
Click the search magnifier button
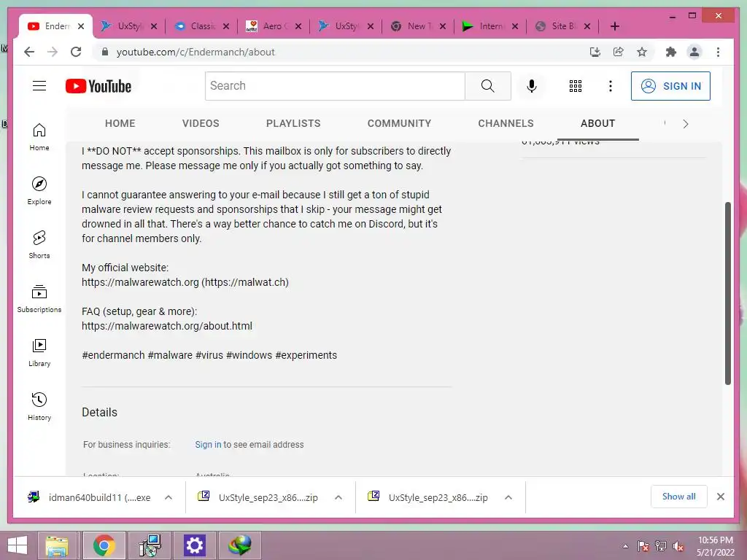click(487, 86)
